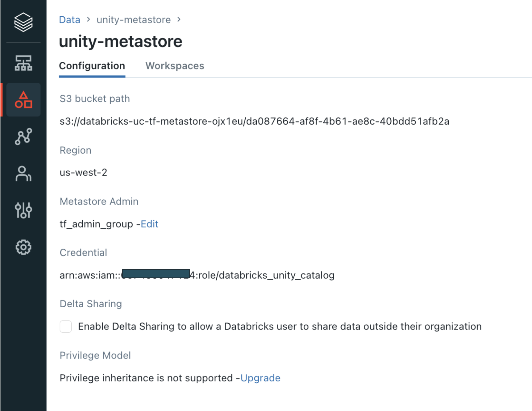Click unity-metastore breadcrumb text
Screen dimensions: 532x411
point(134,20)
